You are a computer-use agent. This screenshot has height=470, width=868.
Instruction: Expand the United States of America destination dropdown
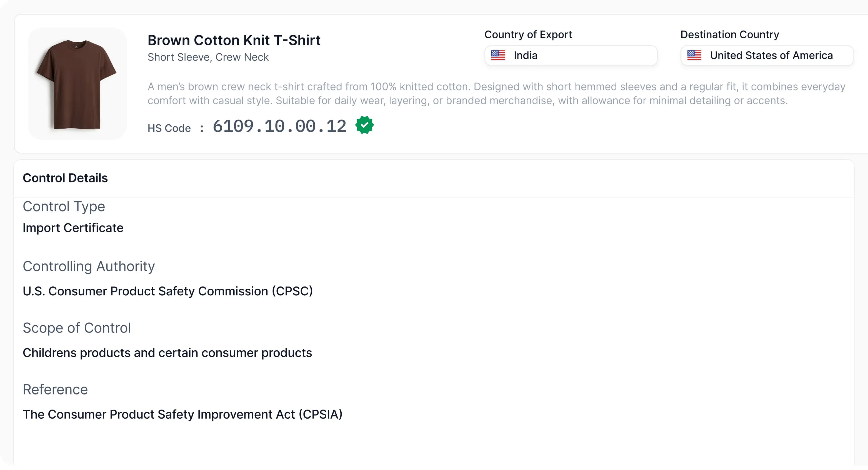point(767,56)
